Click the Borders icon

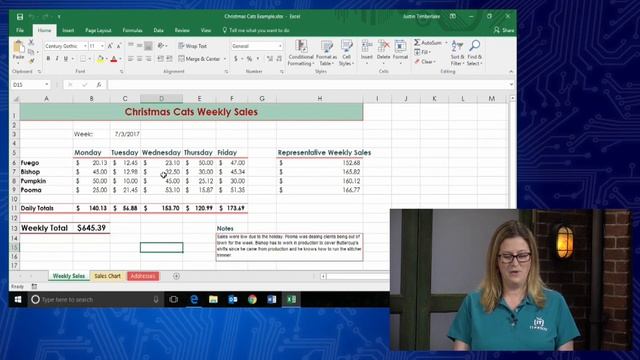point(83,59)
